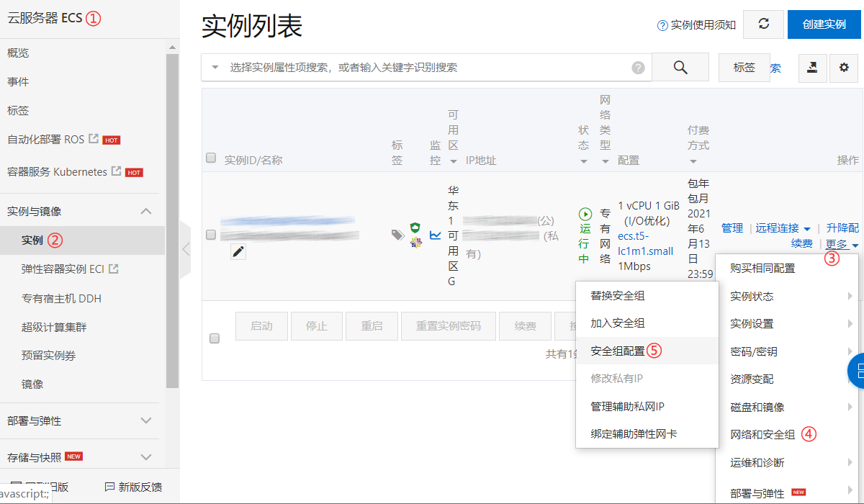Click the help icon beside 实例使用须知
This screenshot has height=504, width=864.
pyautogui.click(x=662, y=25)
